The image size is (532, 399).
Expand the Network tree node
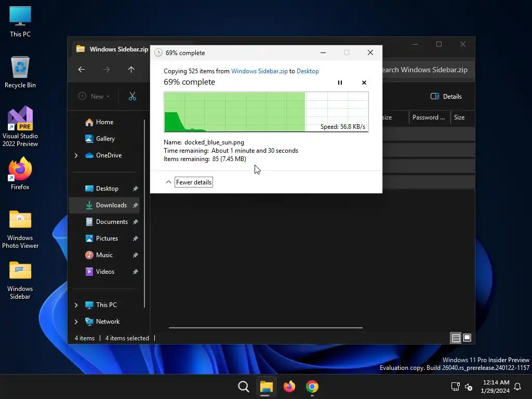pos(76,322)
